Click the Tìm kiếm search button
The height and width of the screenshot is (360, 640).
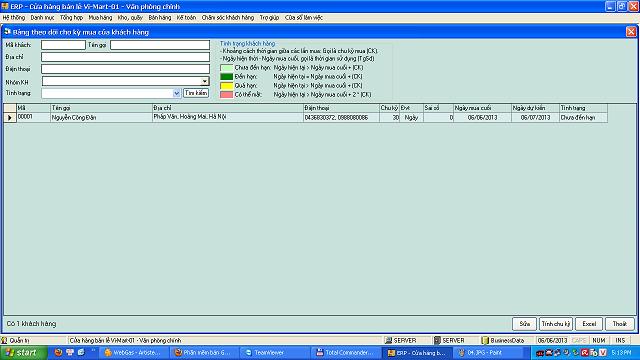coord(196,93)
